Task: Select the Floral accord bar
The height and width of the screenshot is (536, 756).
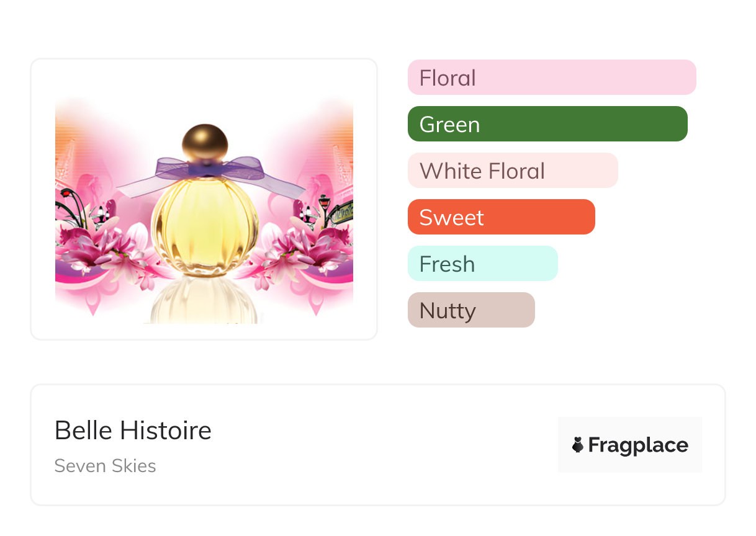Action: [x=551, y=78]
